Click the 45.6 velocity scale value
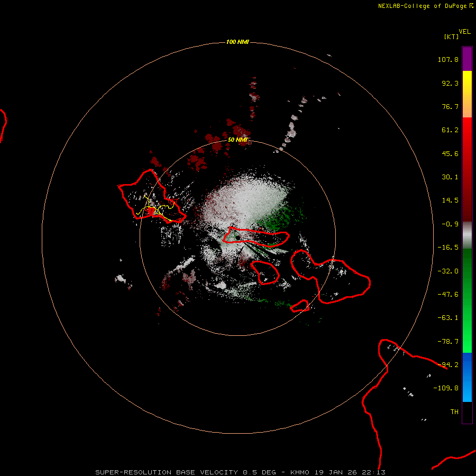 (x=450, y=153)
